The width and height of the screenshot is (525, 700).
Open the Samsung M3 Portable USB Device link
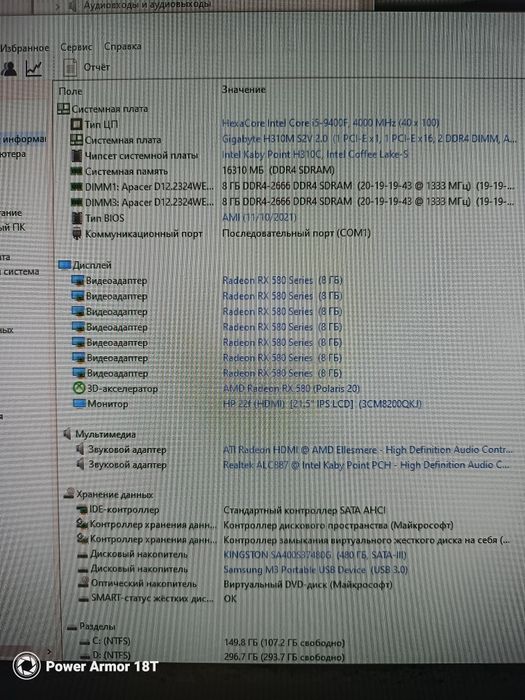pos(316,570)
